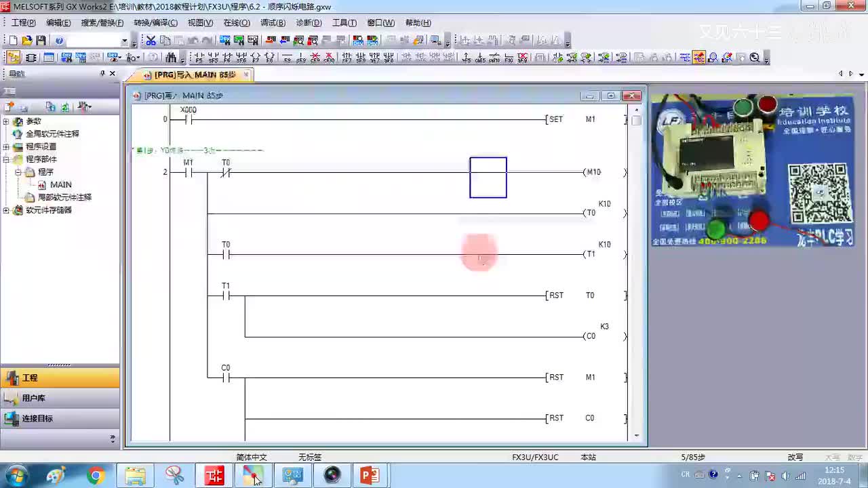
Task: Draw a vertical line with the sF9 icon
Action: pyautogui.click(x=301, y=58)
